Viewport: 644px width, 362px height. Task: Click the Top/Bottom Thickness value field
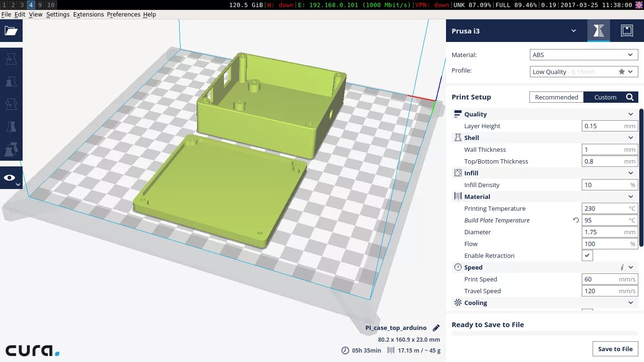(610, 161)
